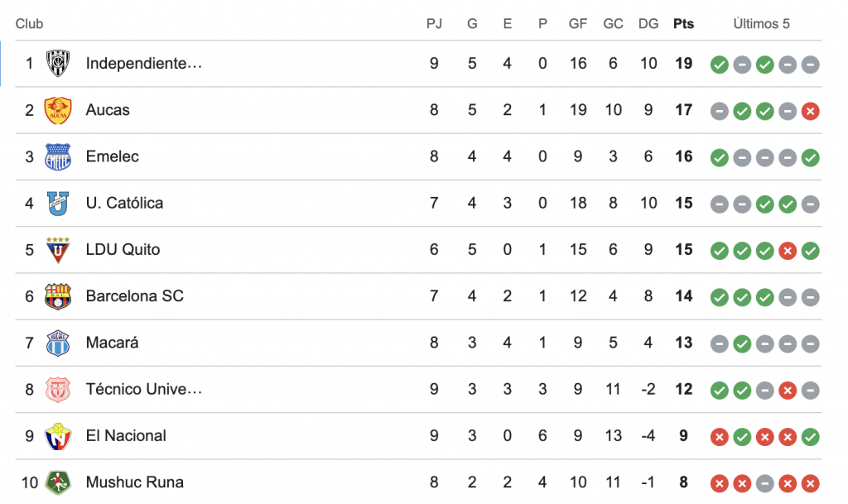
Task: Click the DG column header
Action: [x=648, y=24]
